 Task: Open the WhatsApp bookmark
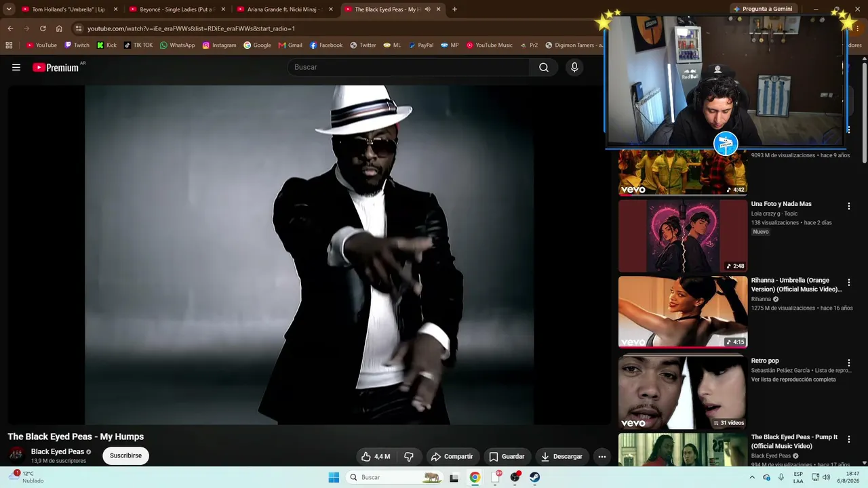pyautogui.click(x=178, y=45)
